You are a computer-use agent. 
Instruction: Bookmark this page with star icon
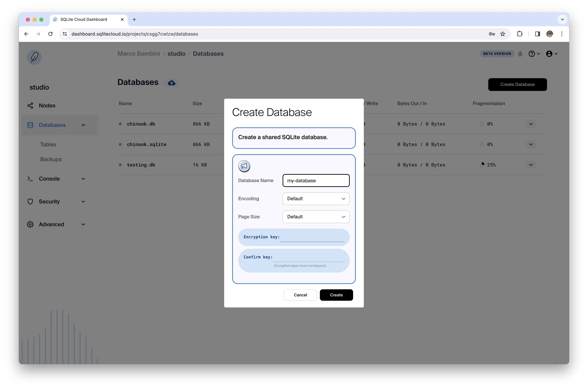point(503,34)
